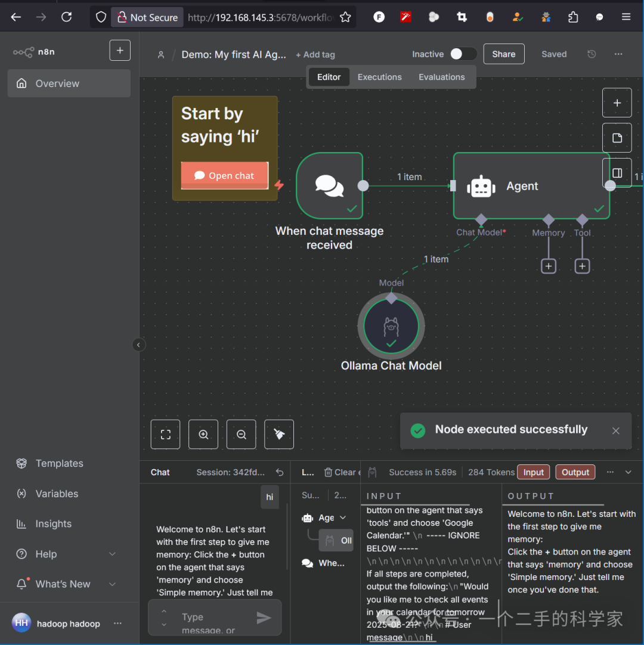Screen dimensions: 644x645
Task: Collapse the Agent entry in logs
Action: 343,517
